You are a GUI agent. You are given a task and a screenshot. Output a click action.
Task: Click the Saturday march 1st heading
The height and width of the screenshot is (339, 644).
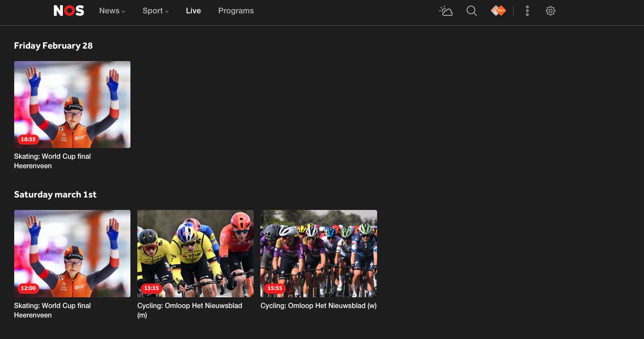pos(56,194)
